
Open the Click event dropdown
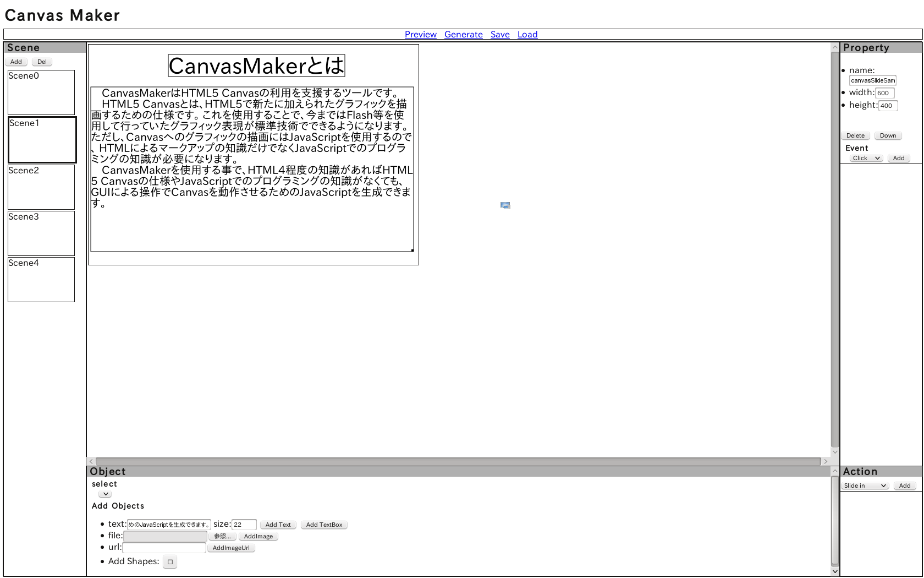click(x=866, y=158)
